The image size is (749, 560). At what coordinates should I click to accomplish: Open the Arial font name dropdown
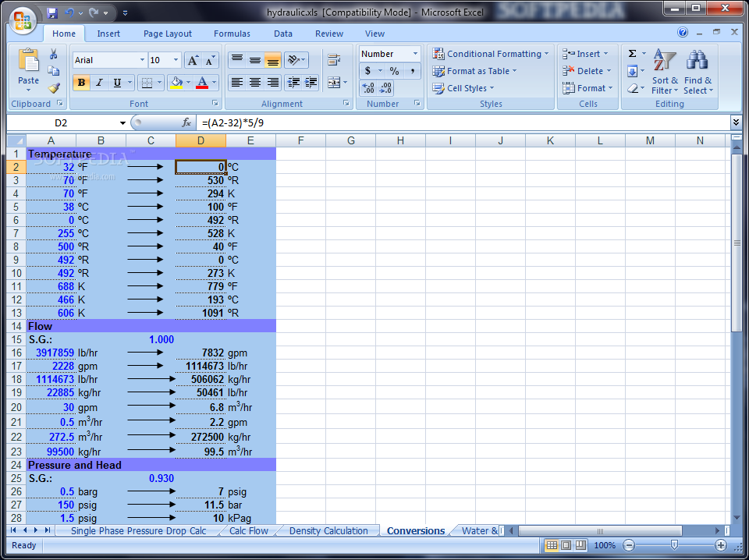click(x=142, y=60)
